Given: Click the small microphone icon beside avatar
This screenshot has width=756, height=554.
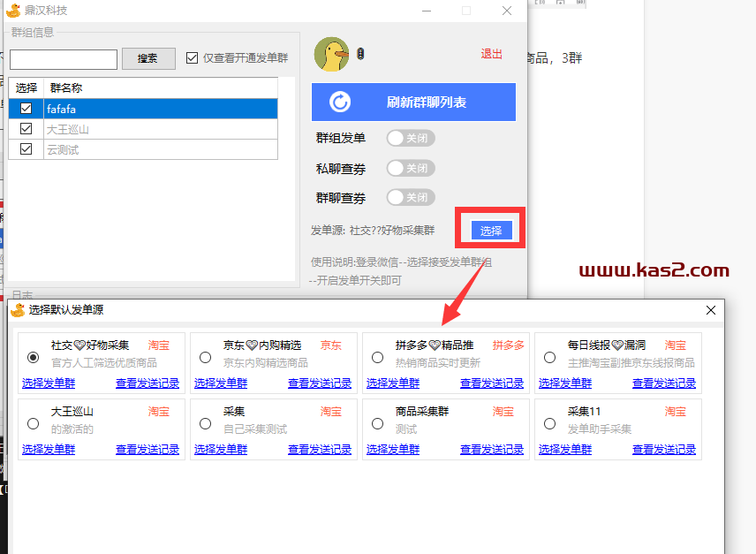Looking at the screenshot, I should 360,54.
